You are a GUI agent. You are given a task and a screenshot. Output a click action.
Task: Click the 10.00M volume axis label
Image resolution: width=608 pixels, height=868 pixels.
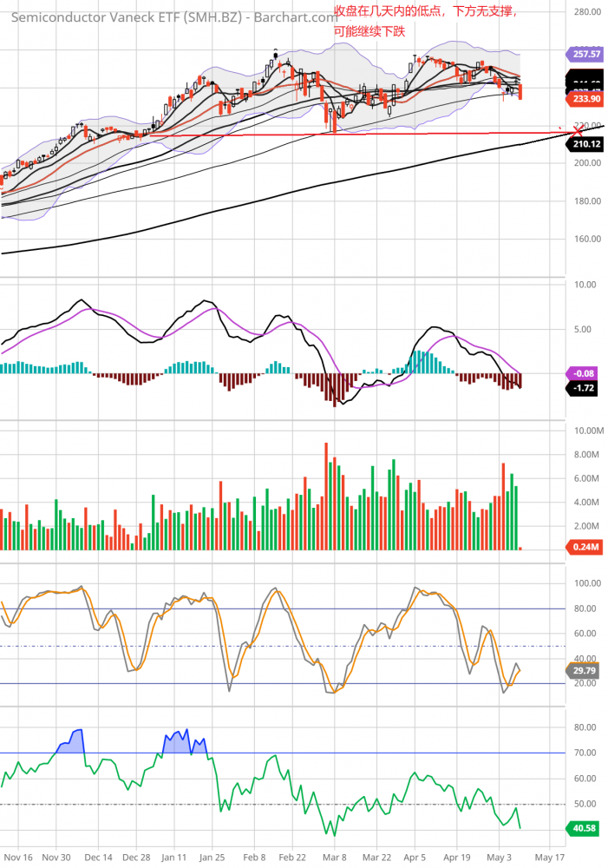point(589,431)
